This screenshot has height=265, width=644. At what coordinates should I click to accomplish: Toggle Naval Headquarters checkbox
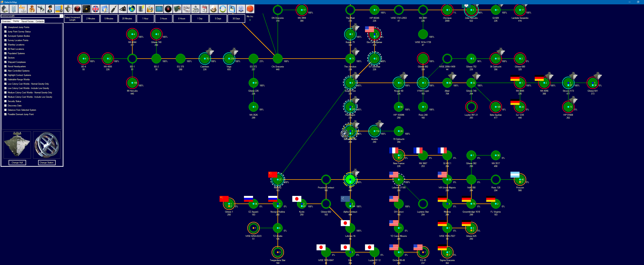pyautogui.click(x=5, y=66)
